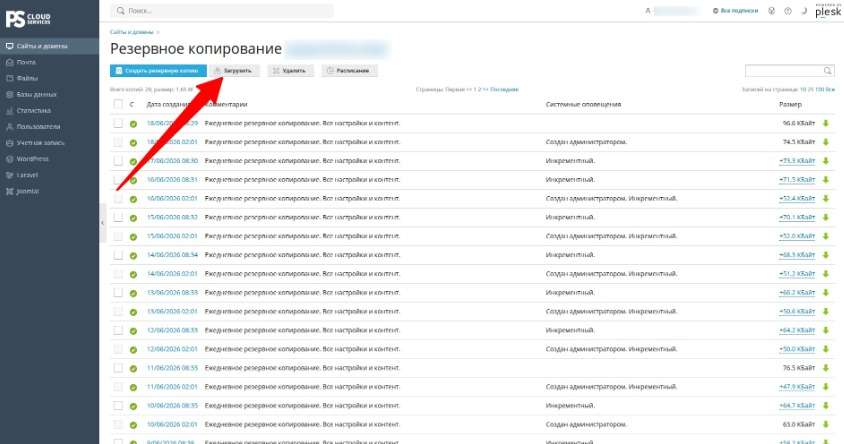The image size is (844, 444).
Task: Click the Загрузить button
Action: click(x=234, y=71)
